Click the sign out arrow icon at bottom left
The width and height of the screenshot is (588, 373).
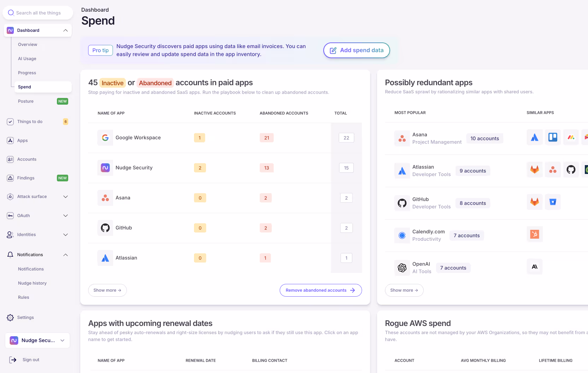[x=13, y=360]
